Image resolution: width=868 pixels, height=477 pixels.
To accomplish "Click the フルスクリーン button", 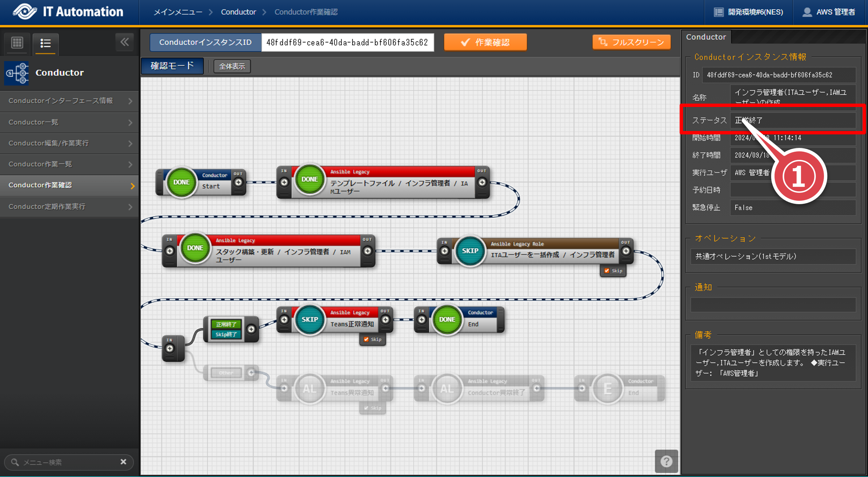I will 632,42.
